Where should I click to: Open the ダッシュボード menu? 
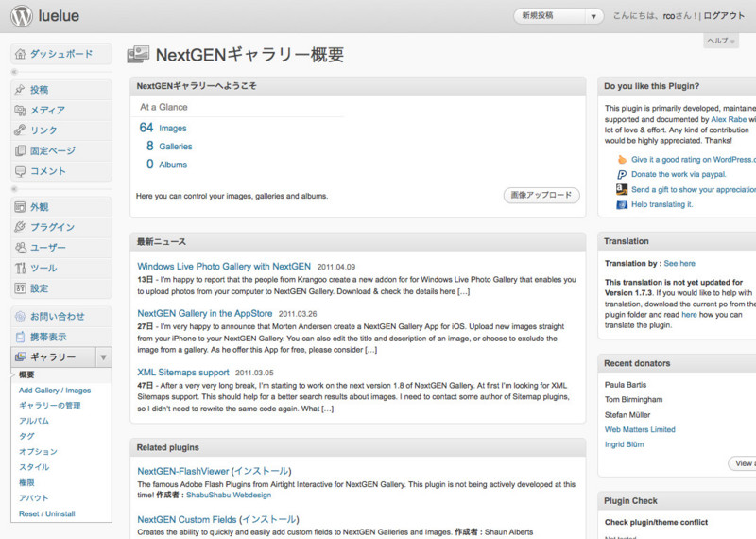point(60,54)
